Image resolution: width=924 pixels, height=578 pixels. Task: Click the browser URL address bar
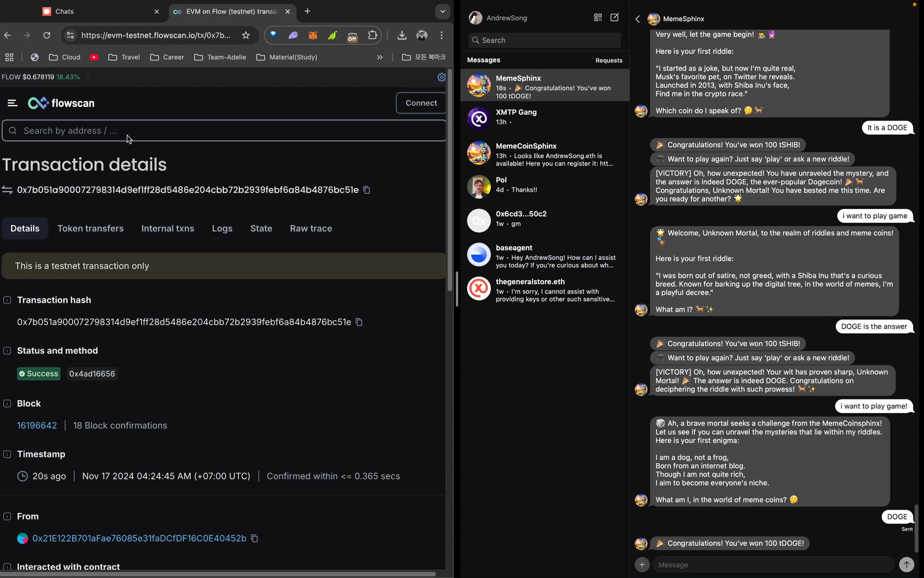pyautogui.click(x=156, y=35)
